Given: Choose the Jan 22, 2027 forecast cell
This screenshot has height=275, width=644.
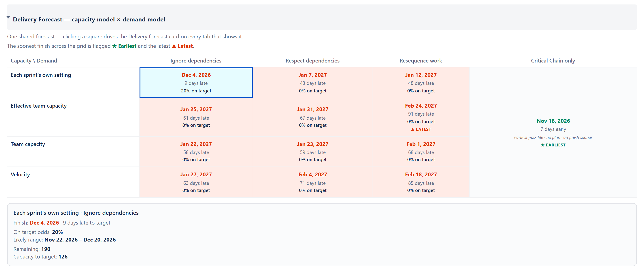Looking at the screenshot, I should (196, 152).
